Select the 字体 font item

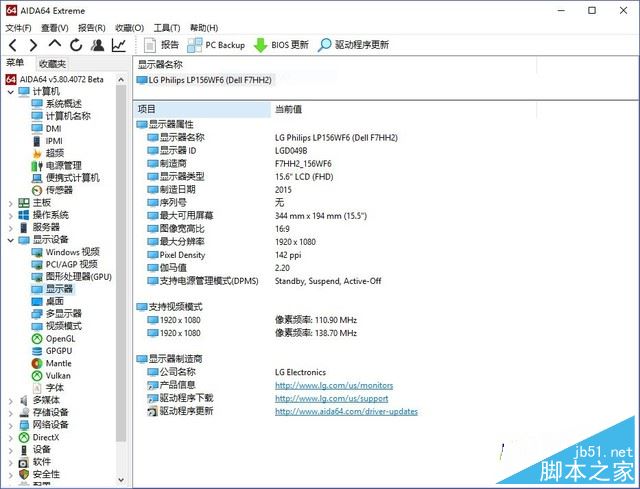[x=48, y=388]
